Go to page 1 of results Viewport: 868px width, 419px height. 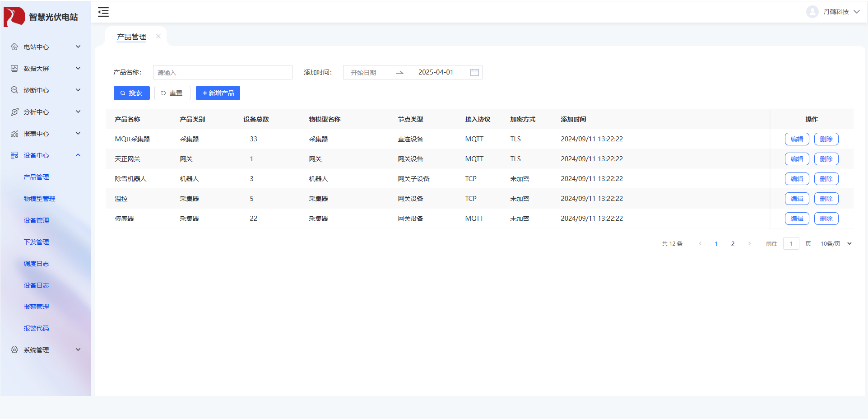click(716, 244)
